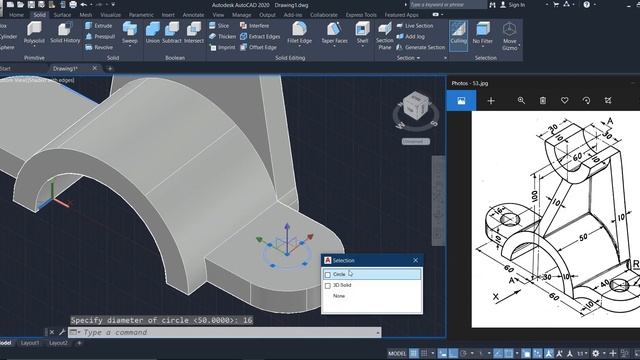Create a Section Plane
Screen dimensions: 640x360
pyautogui.click(x=384, y=36)
